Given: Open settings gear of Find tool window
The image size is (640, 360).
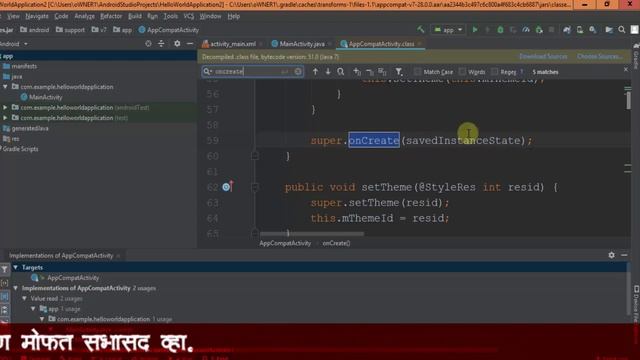Looking at the screenshot, I should (611, 255).
